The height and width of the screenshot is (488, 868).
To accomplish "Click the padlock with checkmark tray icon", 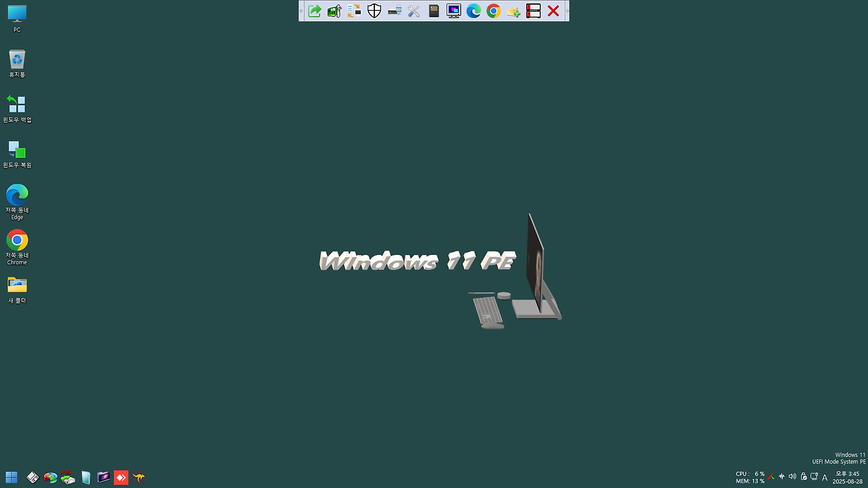I will pos(804,476).
